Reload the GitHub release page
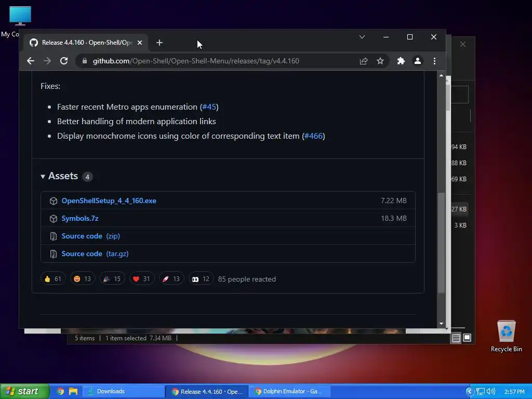Image resolution: width=532 pixels, height=399 pixels. [64, 61]
